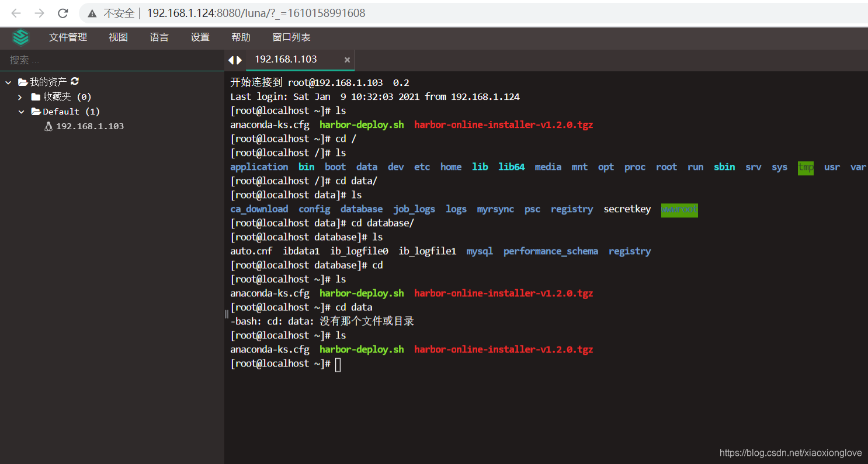Viewport: 868px width, 464px height.
Task: Open the 文件管理 menu
Action: pyautogui.click(x=67, y=36)
